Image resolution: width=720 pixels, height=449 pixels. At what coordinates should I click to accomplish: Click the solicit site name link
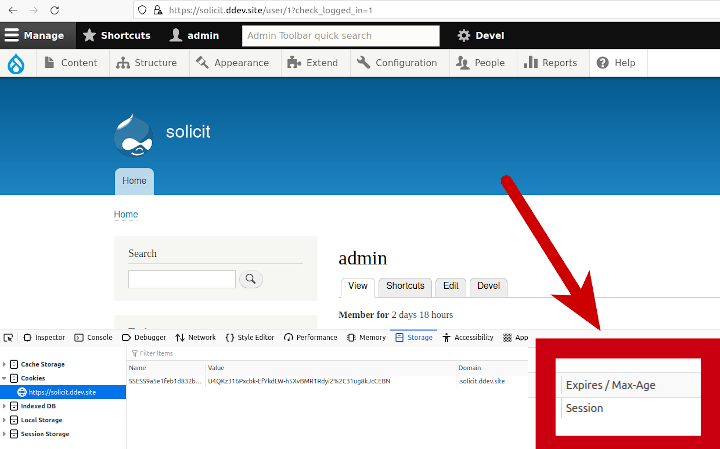click(188, 132)
